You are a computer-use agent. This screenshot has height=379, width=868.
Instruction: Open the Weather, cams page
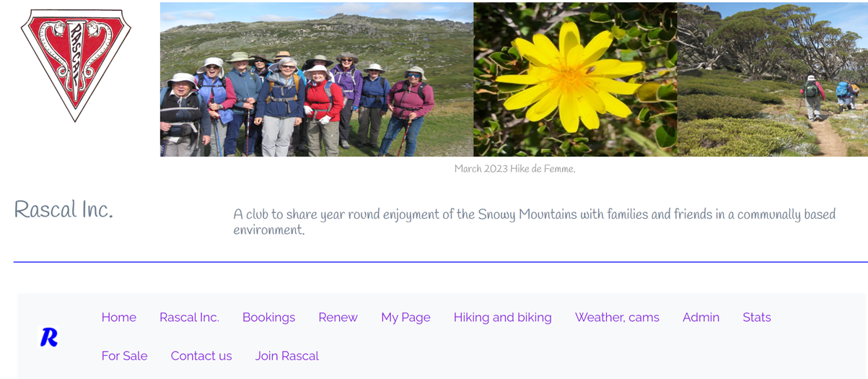pyautogui.click(x=617, y=317)
